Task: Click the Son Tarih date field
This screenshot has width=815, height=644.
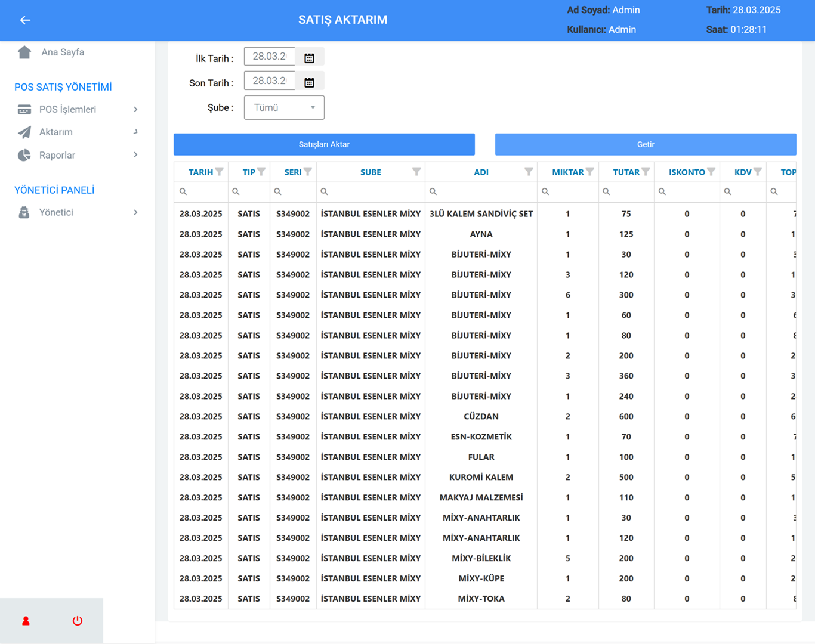Action: [270, 80]
